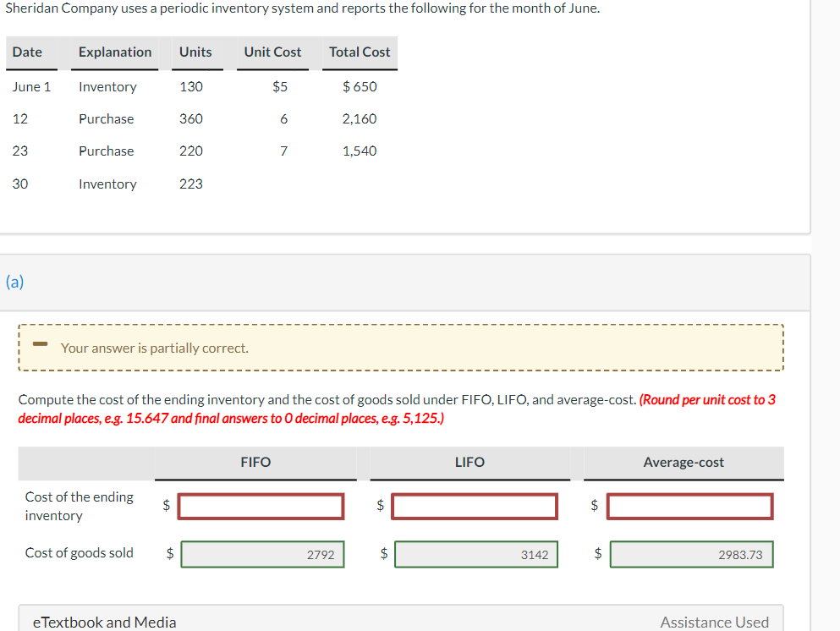Open the eTextbook and Media section
840x631 pixels.
(x=104, y=622)
